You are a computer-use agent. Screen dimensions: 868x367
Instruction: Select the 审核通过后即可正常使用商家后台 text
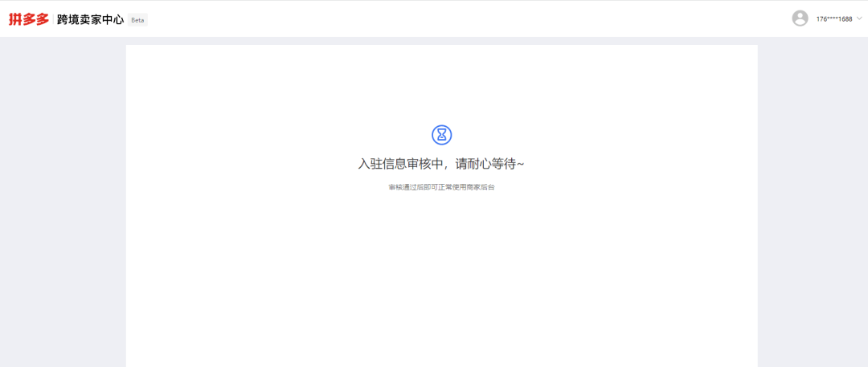click(x=441, y=188)
